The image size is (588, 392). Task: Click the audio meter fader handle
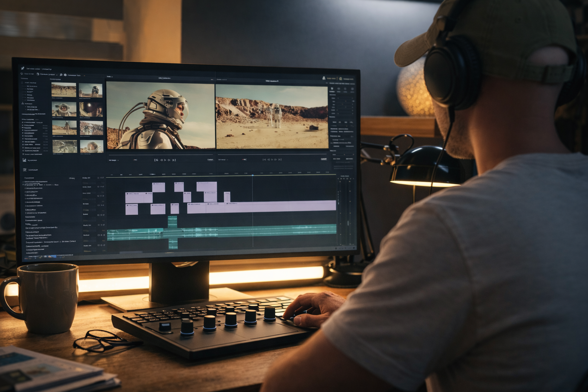pos(348,223)
